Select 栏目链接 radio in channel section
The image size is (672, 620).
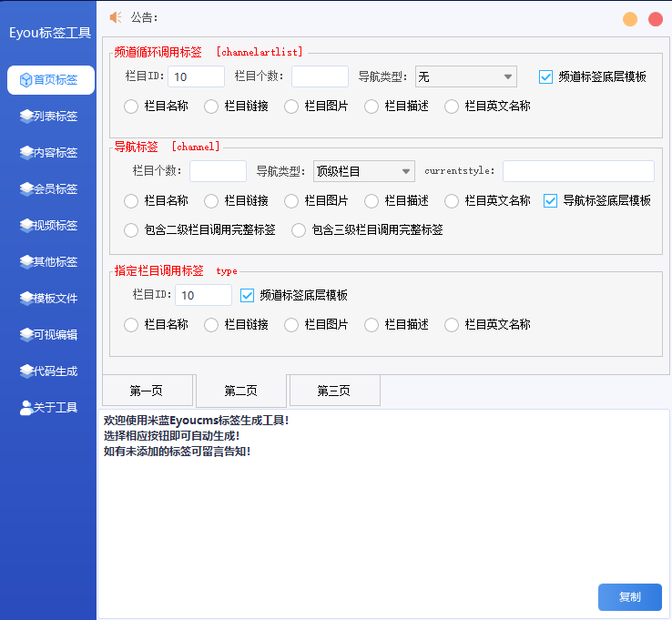(x=211, y=201)
